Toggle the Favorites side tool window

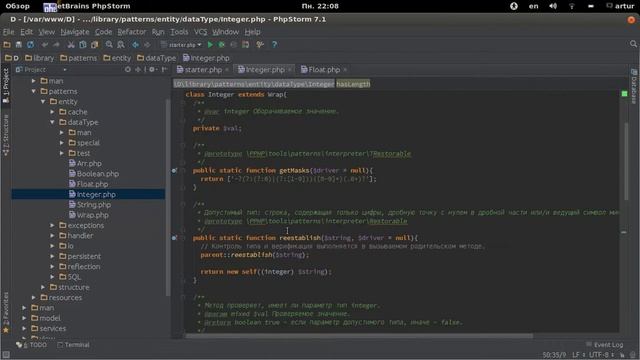[6, 312]
